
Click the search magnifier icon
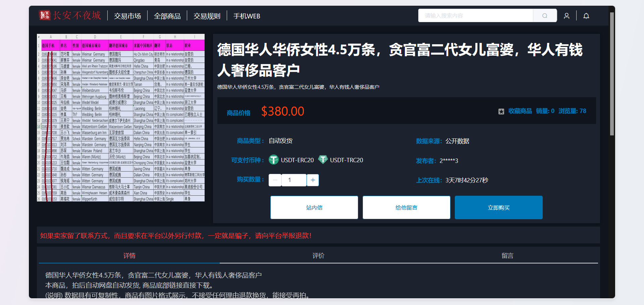pyautogui.click(x=545, y=16)
